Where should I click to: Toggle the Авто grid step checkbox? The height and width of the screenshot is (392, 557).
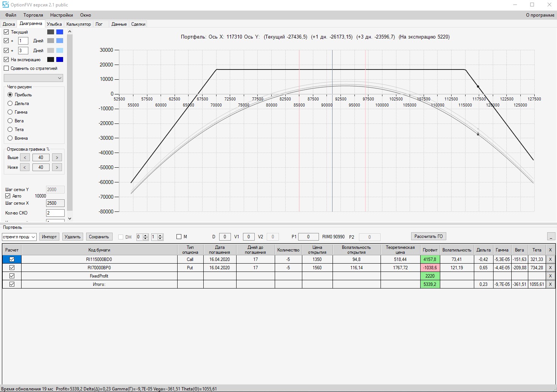pyautogui.click(x=8, y=196)
